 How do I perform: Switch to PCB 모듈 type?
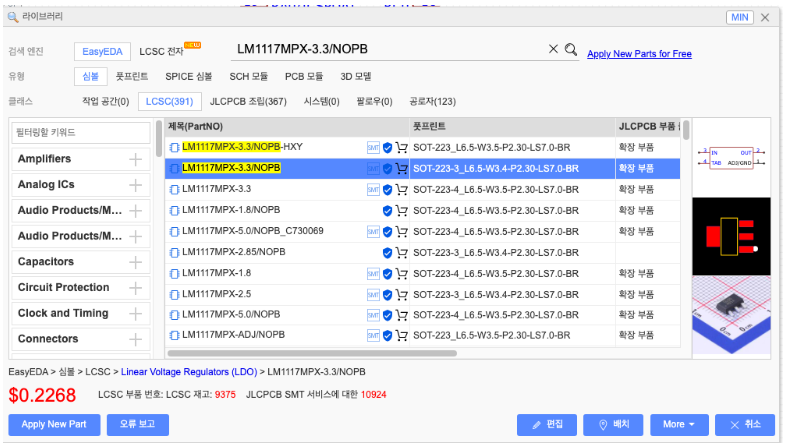tap(304, 76)
